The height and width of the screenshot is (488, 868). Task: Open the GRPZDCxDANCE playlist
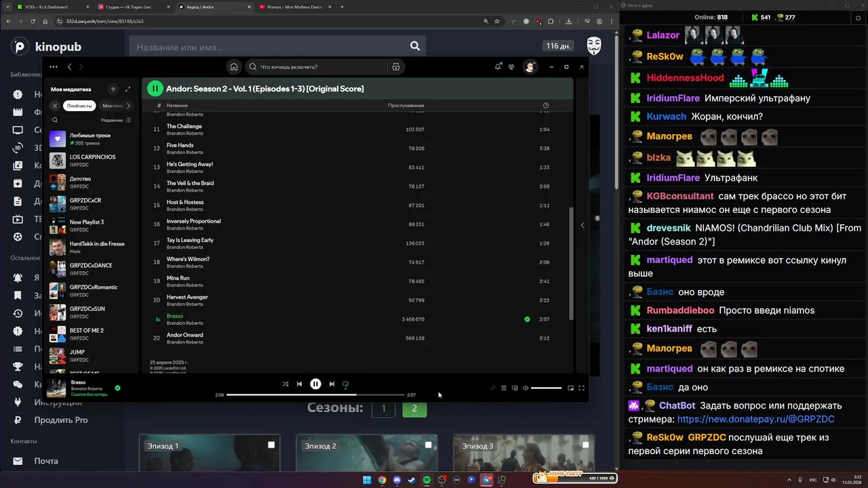(x=92, y=269)
